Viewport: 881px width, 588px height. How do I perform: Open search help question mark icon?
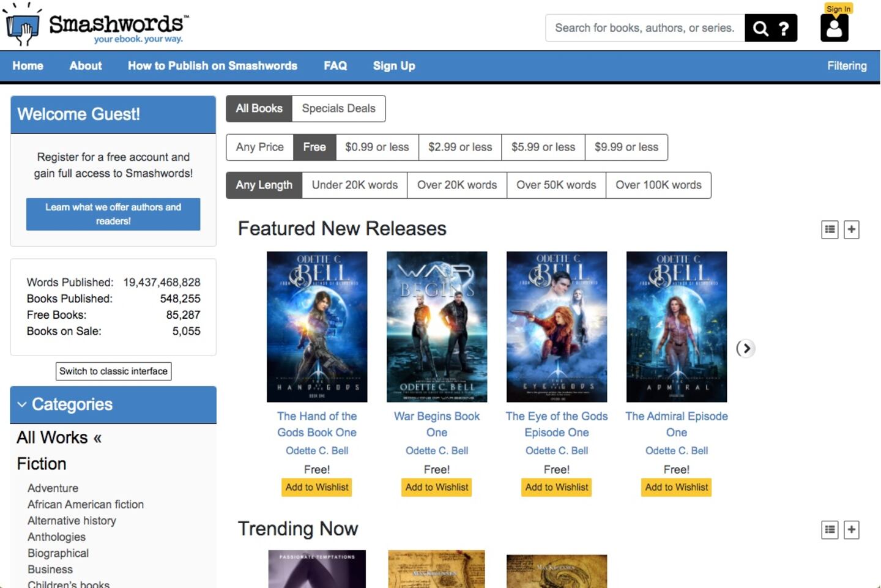coord(784,28)
